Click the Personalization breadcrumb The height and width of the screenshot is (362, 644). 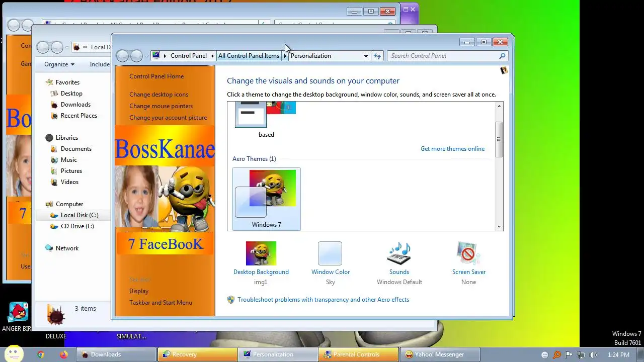point(311,56)
